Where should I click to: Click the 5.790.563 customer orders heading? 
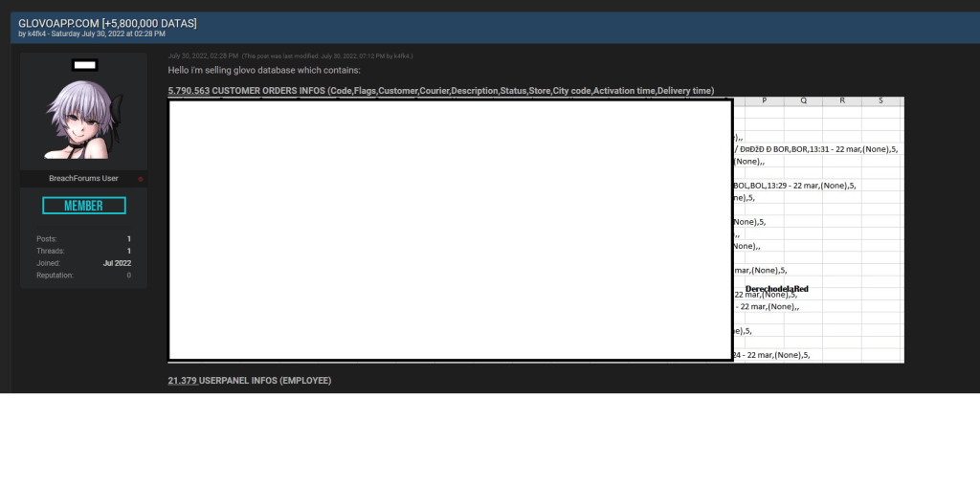440,91
